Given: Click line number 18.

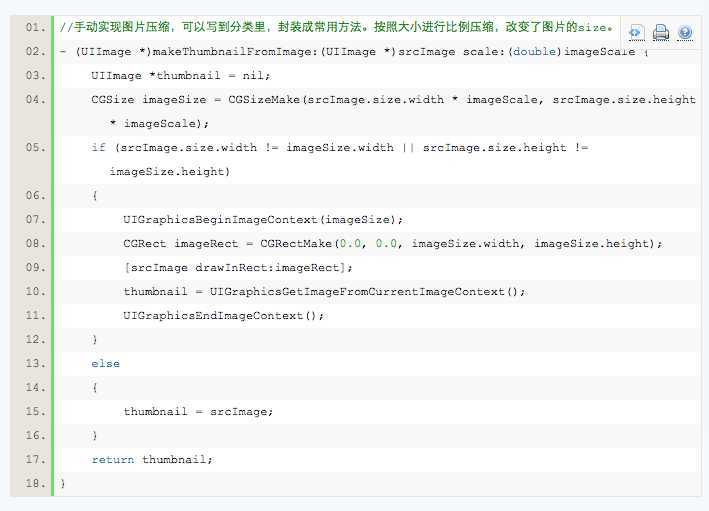Looking at the screenshot, I should [35, 483].
